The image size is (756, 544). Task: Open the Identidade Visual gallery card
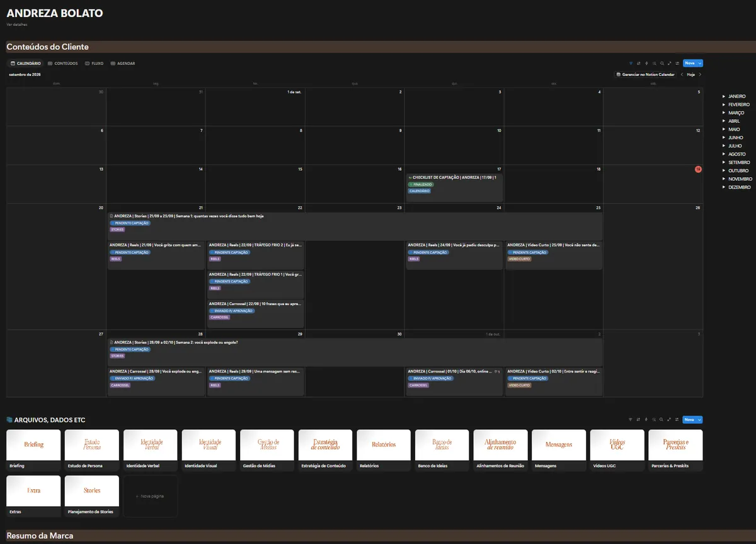click(209, 450)
